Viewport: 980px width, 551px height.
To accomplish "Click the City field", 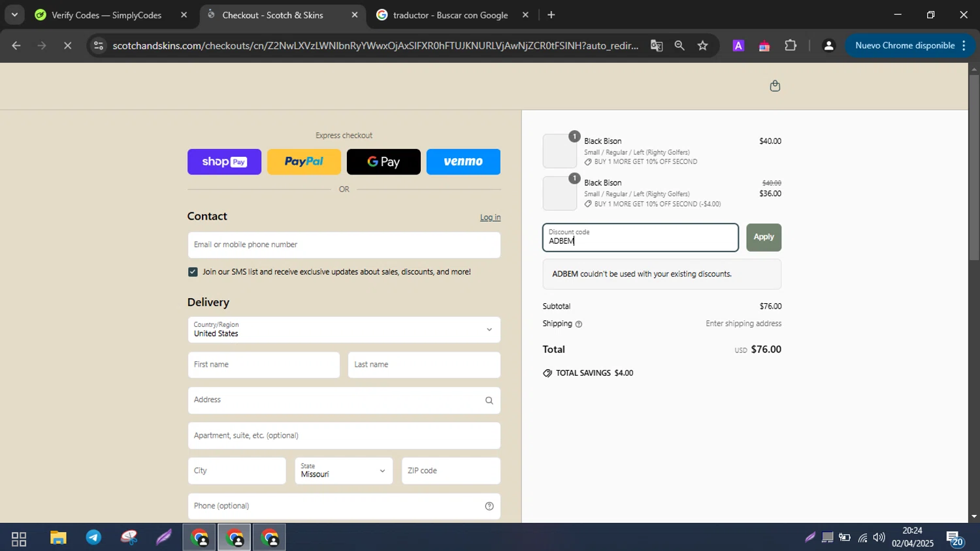I will click(x=237, y=471).
